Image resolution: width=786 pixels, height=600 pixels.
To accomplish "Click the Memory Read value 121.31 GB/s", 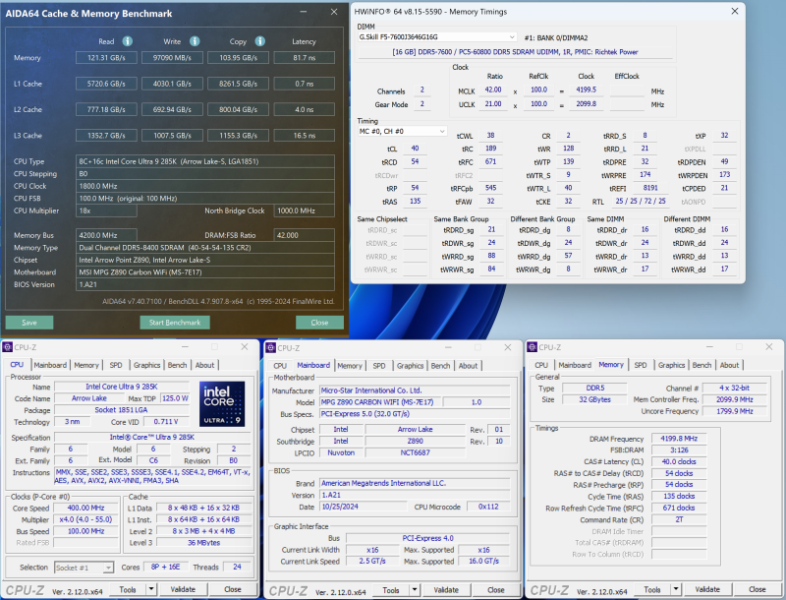I will (x=106, y=58).
